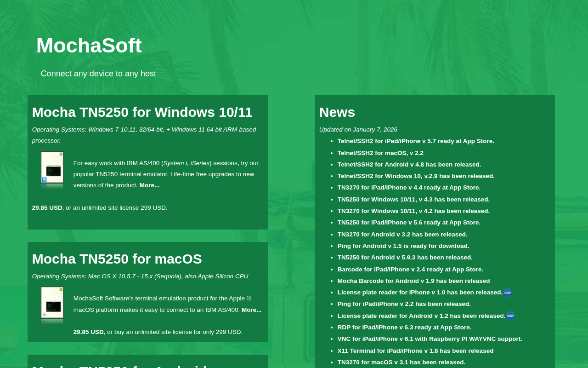Viewport: 588px width, 368px height.
Task: Open X11 Terminal for iPad/iPhone v 1.8 news
Action: [x=415, y=351]
